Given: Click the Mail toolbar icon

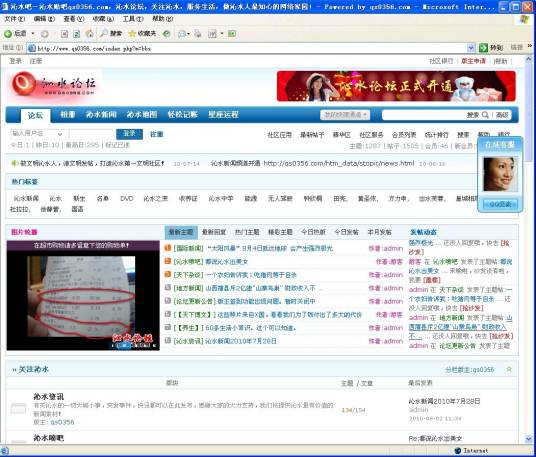Looking at the screenshot, I should click(182, 34).
